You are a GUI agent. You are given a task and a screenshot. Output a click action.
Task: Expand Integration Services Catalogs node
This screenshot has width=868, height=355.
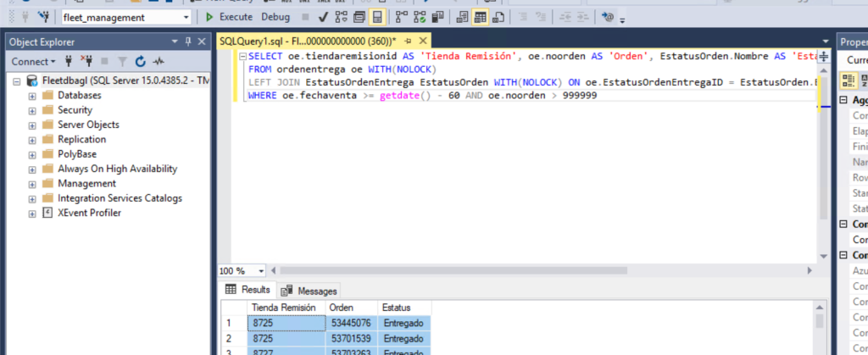click(x=32, y=198)
